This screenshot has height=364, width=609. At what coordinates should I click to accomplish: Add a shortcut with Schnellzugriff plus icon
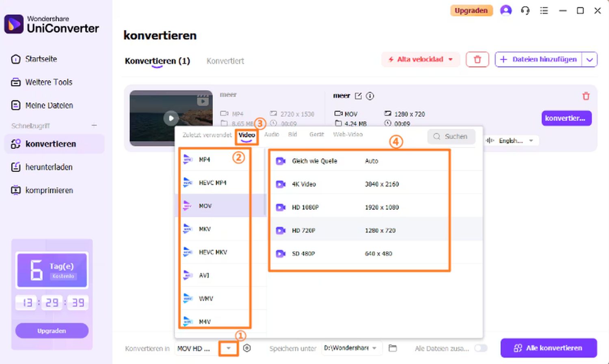[94, 126]
